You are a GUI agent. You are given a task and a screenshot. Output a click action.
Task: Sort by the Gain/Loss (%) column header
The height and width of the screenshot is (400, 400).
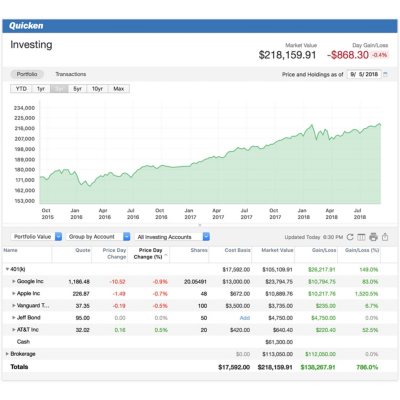[x=362, y=250]
